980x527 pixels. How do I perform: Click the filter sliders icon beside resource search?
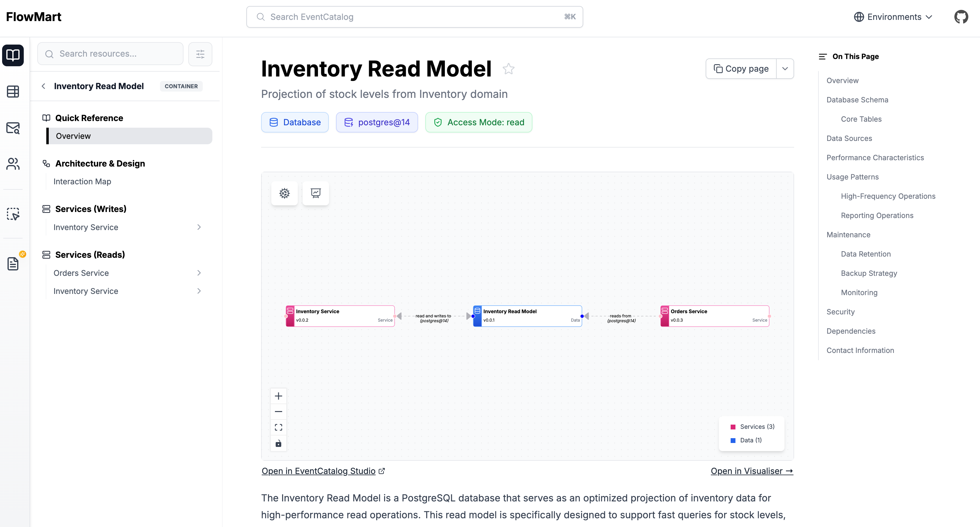200,54
